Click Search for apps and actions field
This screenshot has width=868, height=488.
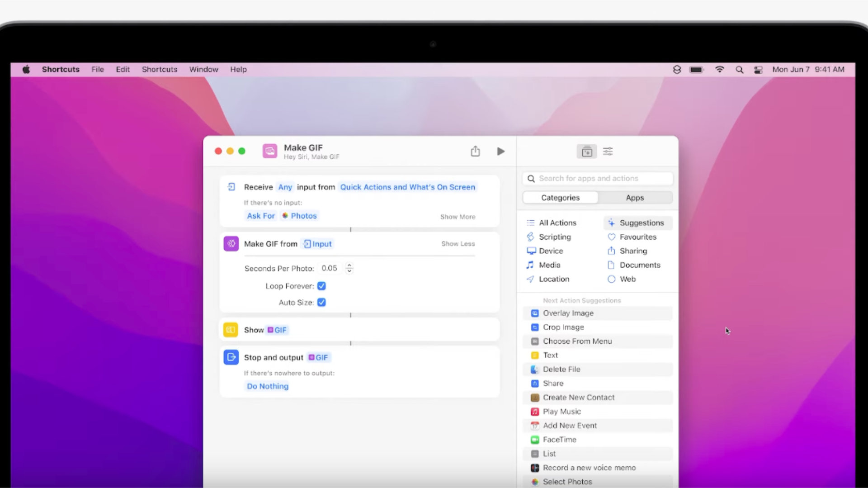click(x=598, y=178)
